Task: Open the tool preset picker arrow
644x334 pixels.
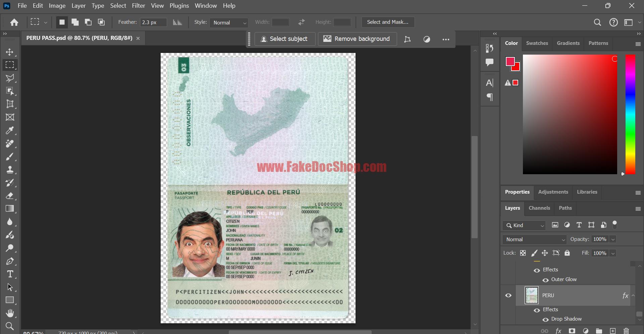Action: 46,22
